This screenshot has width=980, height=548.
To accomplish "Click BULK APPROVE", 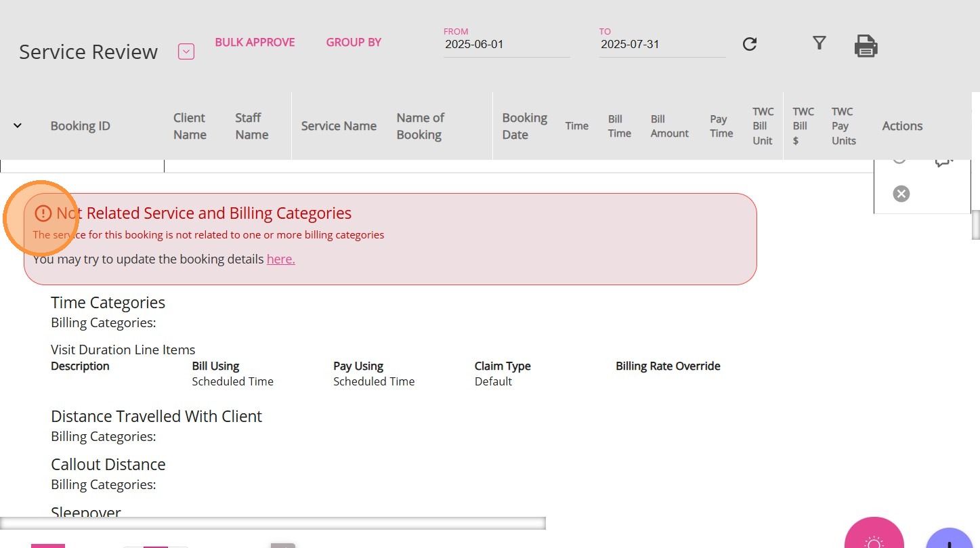I will [x=255, y=42].
